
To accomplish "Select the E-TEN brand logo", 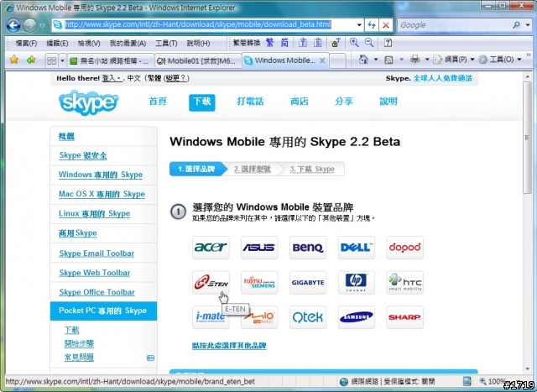I will (x=211, y=282).
